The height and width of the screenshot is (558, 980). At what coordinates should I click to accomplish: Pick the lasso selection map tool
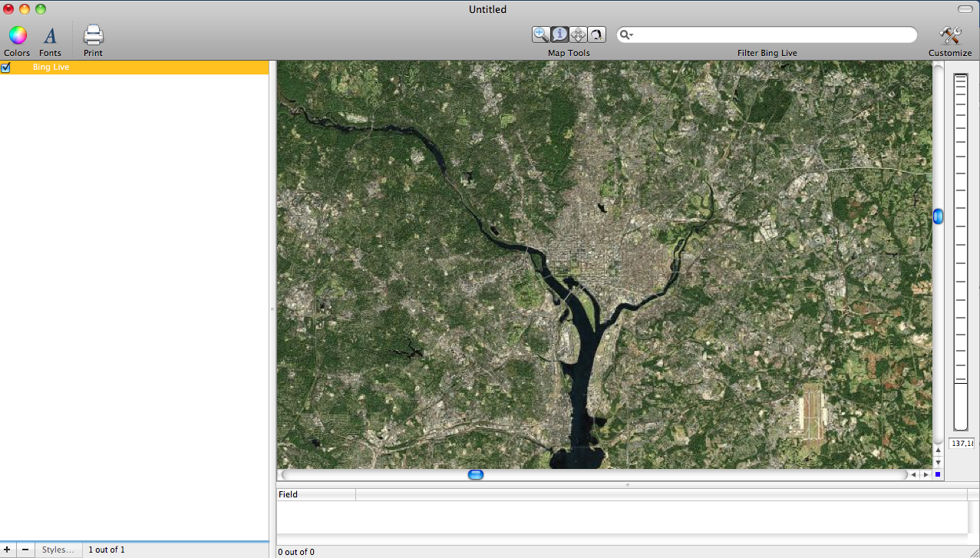[x=596, y=35]
